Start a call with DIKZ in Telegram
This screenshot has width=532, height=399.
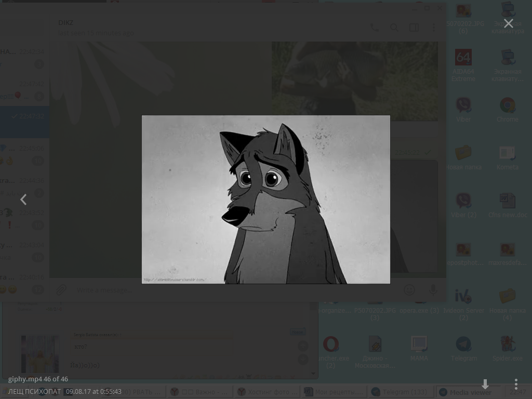click(x=375, y=28)
